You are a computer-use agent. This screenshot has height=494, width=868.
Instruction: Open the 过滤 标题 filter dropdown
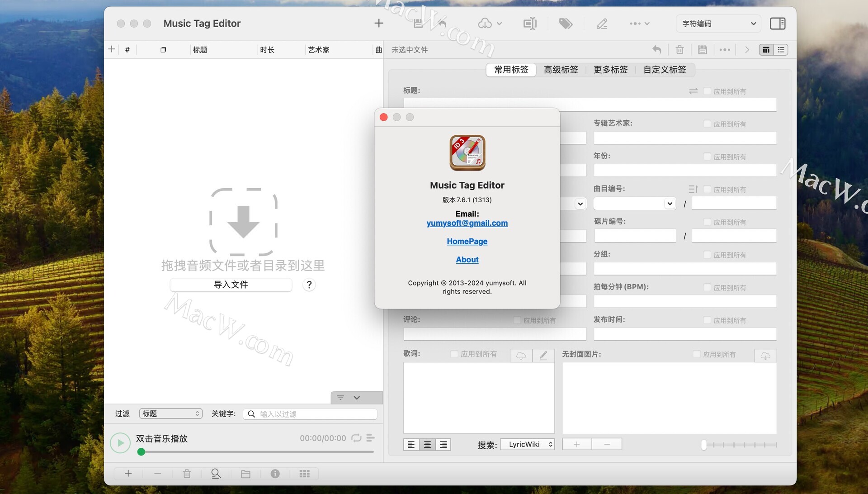click(170, 413)
